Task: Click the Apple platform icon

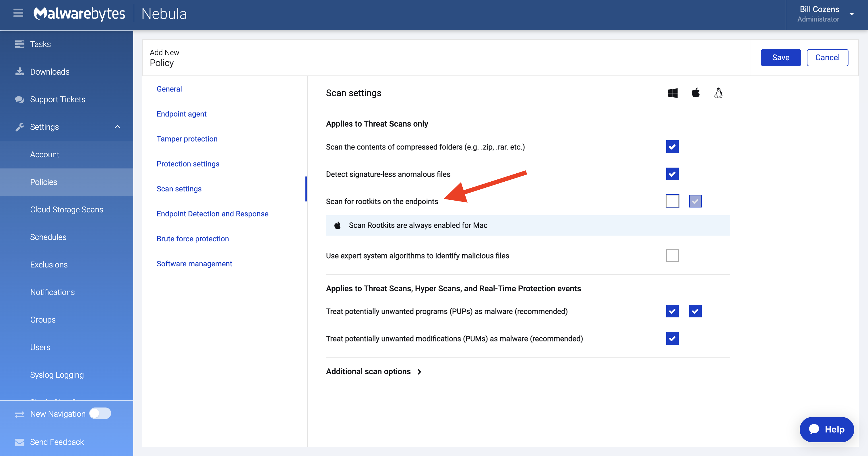Action: point(695,93)
